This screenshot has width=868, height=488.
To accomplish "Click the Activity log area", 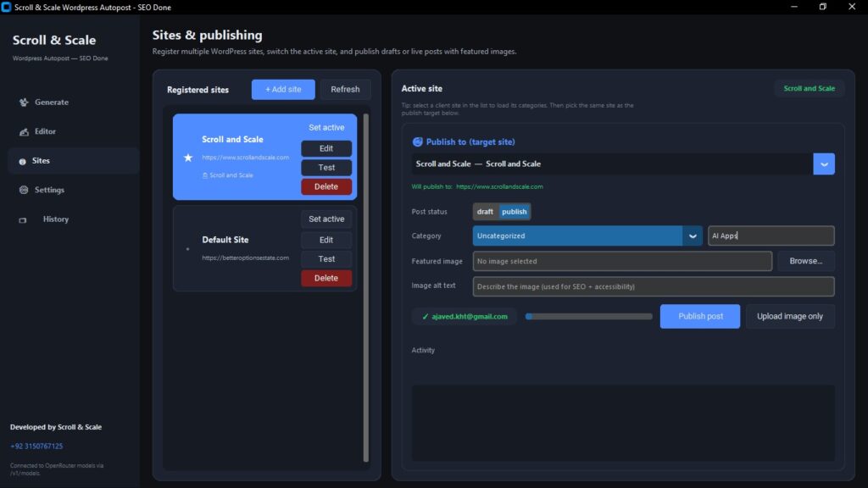I will 623,424.
